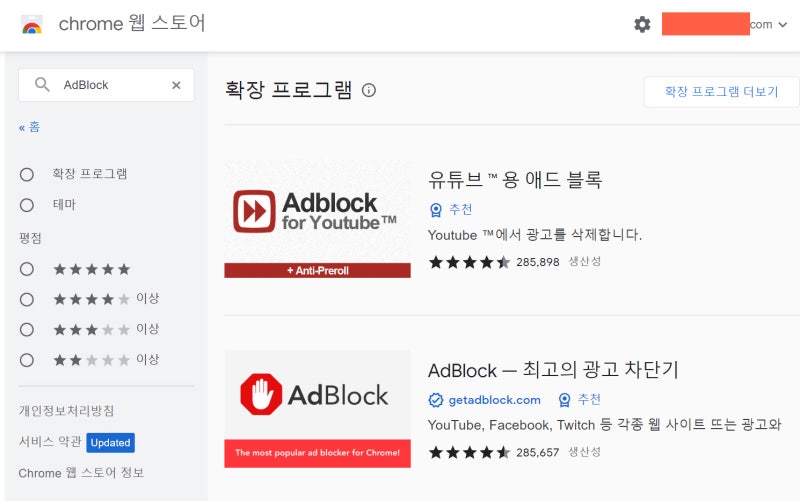Open Chrome 웹 스토어 정보 link
Screen dimensions: 800x501
81,473
